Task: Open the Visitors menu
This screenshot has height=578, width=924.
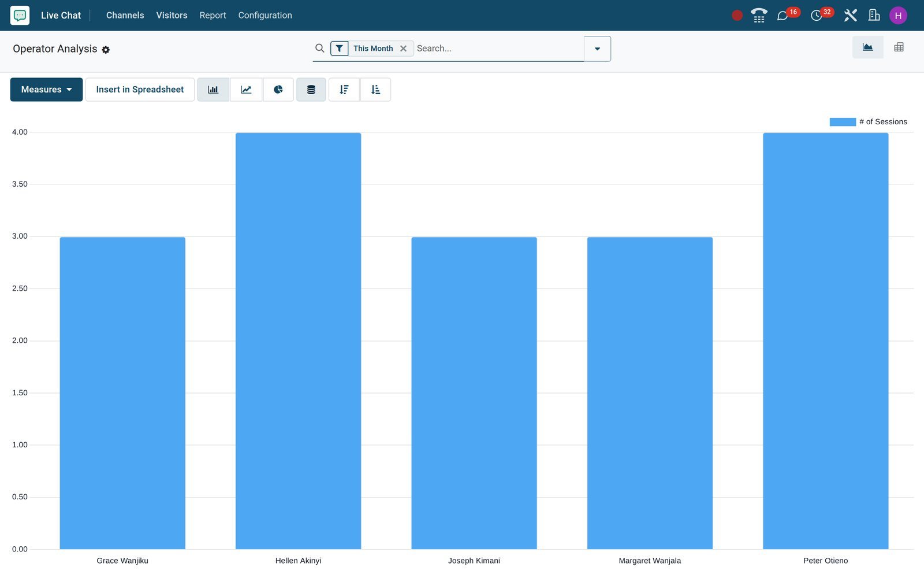Action: pos(172,16)
